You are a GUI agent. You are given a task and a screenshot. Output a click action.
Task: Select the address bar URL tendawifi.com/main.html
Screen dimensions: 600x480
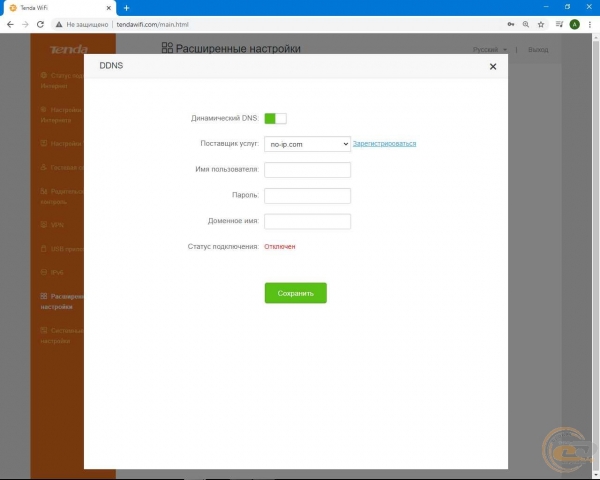pyautogui.click(x=152, y=24)
